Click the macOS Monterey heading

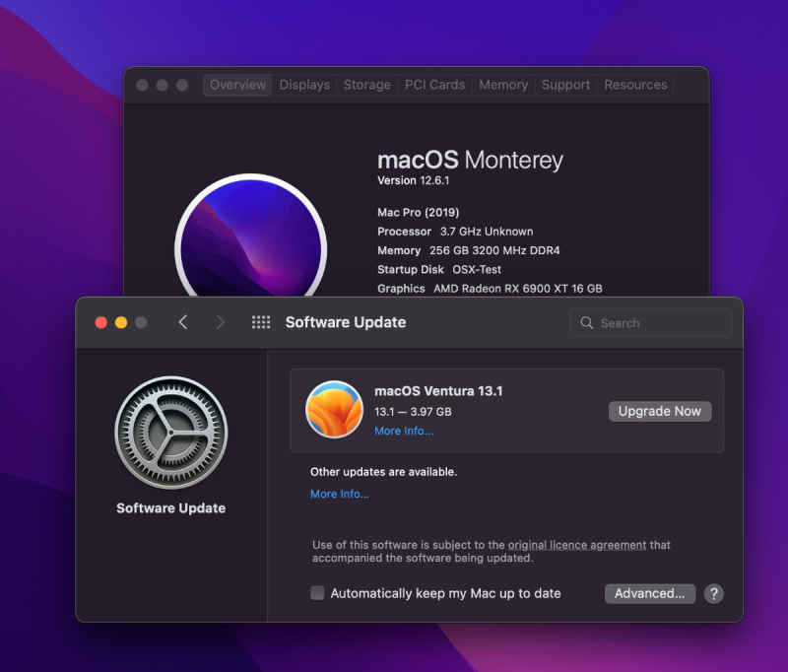tap(470, 161)
